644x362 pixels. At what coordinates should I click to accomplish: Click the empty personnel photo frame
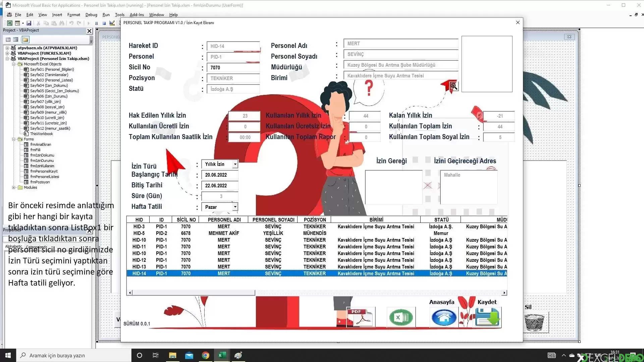(487, 64)
